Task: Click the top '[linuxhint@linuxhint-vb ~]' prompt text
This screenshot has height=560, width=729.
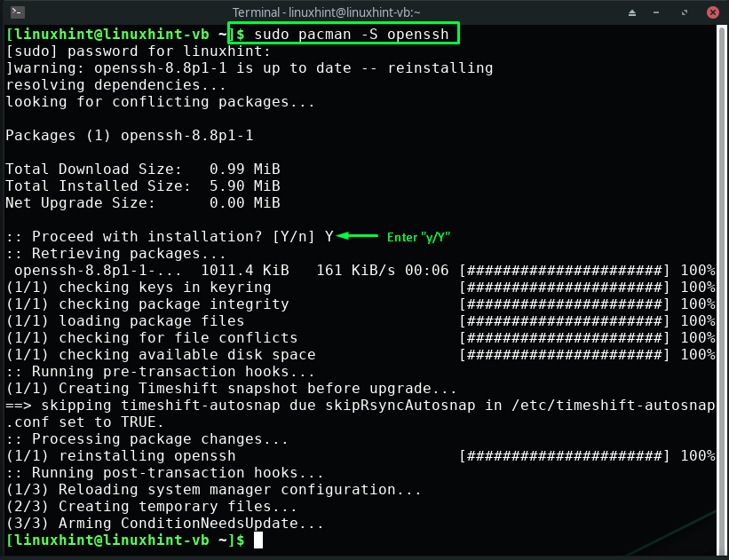Action: pos(121,34)
